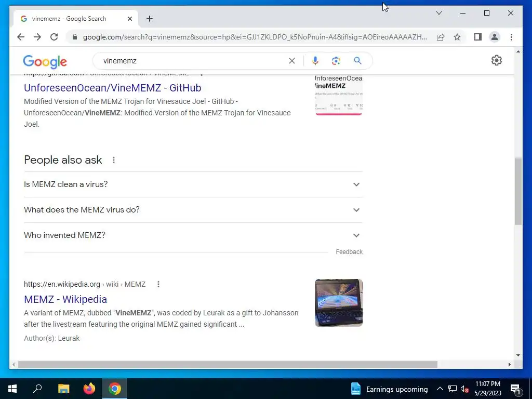The image size is (532, 399).
Task: Select Chrome icon in the taskbar
Action: pyautogui.click(x=115, y=389)
